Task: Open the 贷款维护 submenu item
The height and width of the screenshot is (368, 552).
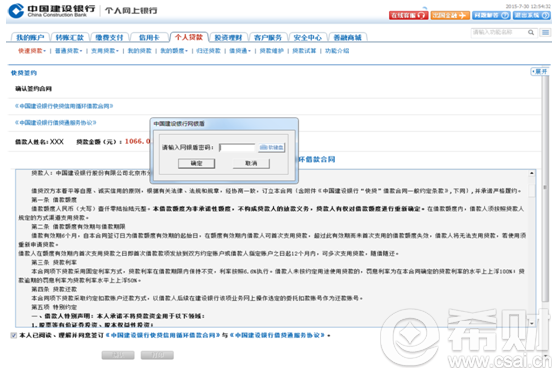Action: click(x=271, y=51)
